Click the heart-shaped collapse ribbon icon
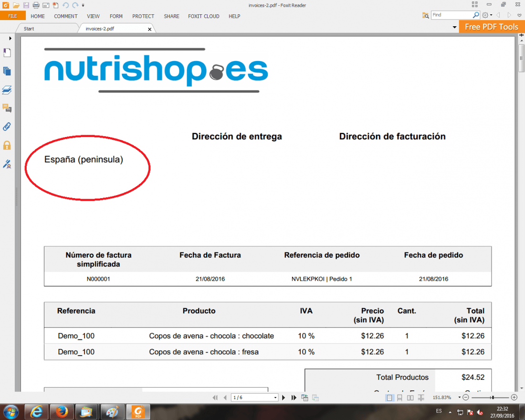The width and height of the screenshot is (525, 420). [519, 15]
